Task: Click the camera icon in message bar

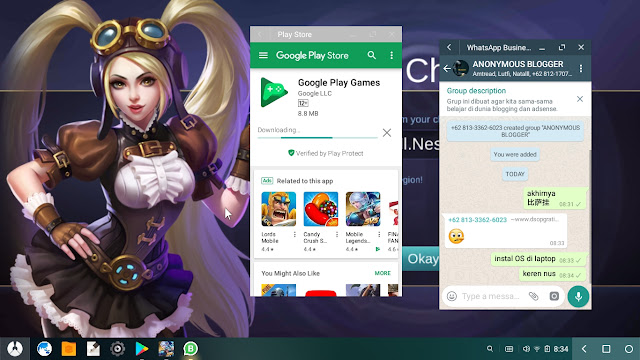Action: 554,296
